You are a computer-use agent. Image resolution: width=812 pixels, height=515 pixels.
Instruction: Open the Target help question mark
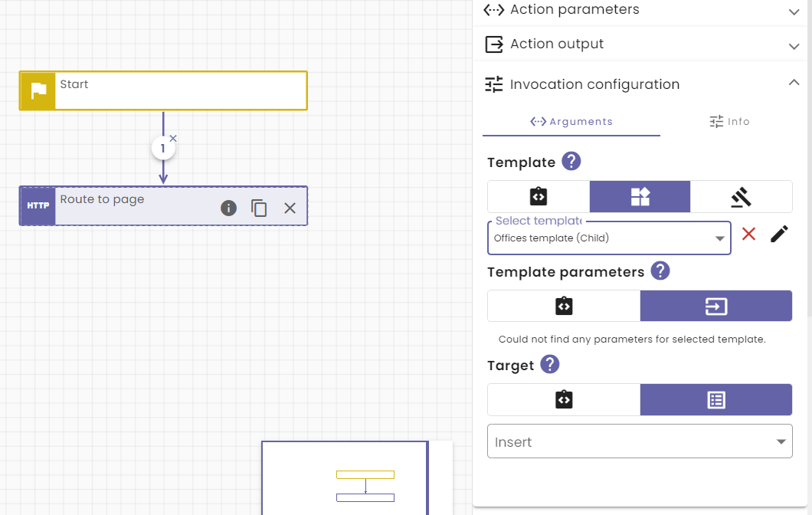(x=549, y=365)
